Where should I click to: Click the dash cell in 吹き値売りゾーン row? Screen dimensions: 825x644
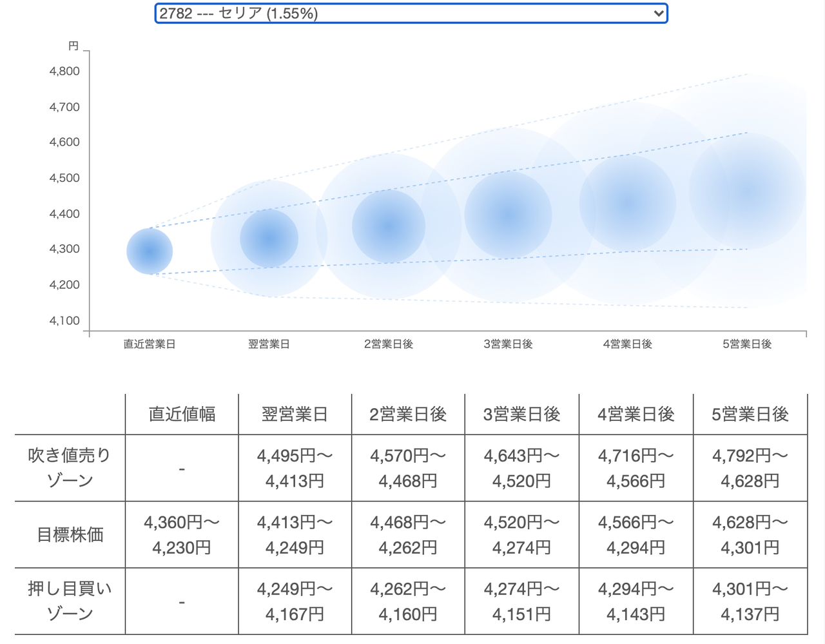tap(182, 468)
